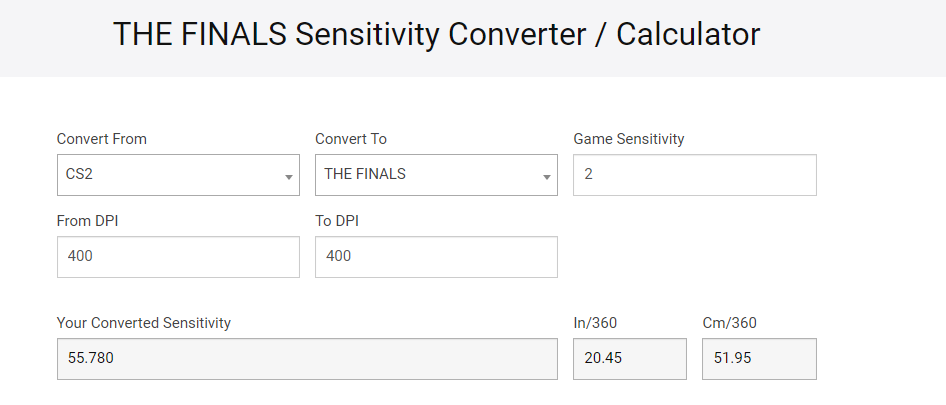This screenshot has width=946, height=405.
Task: Click the converted sensitivity result 55.780
Action: (x=307, y=359)
